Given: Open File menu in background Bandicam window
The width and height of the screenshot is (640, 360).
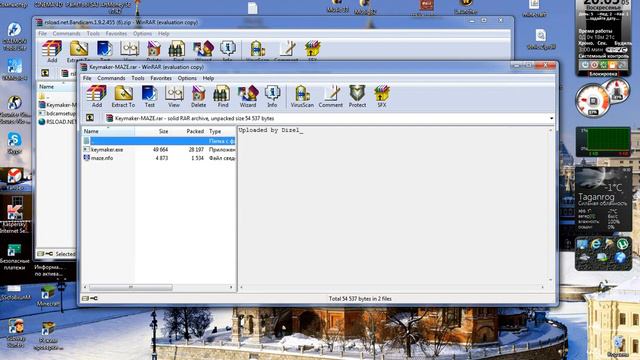Looking at the screenshot, I should tap(42, 33).
